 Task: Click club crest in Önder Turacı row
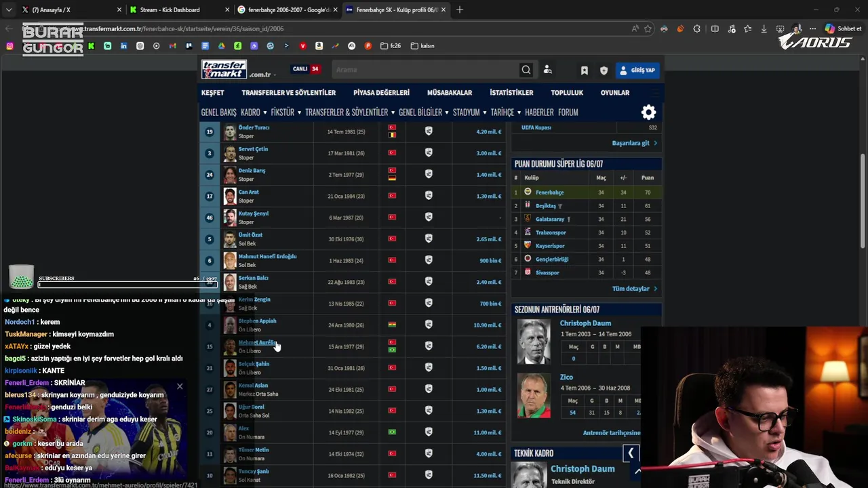[429, 131]
